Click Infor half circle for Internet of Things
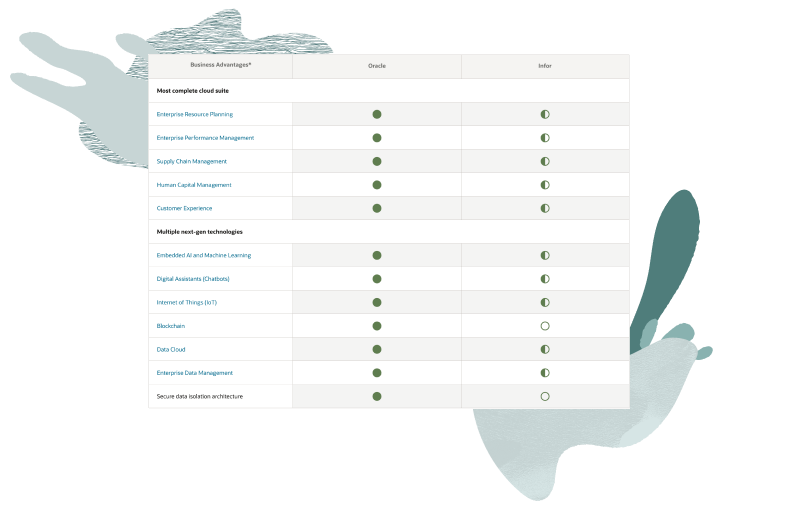Image resolution: width=794 pixels, height=513 pixels. [x=545, y=302]
